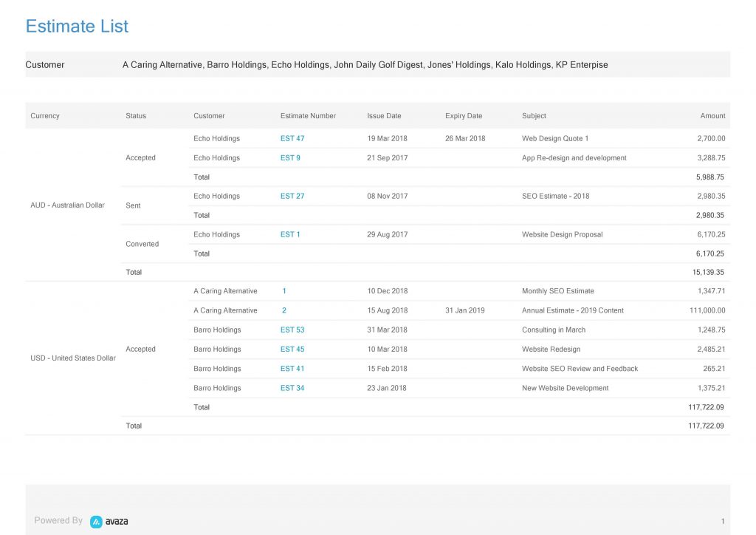Image resolution: width=756 pixels, height=535 pixels.
Task: Click the Accepted status in the AUD group
Action: point(140,157)
